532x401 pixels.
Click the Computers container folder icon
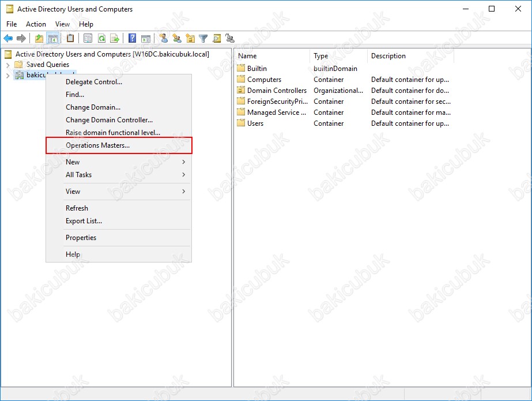241,80
